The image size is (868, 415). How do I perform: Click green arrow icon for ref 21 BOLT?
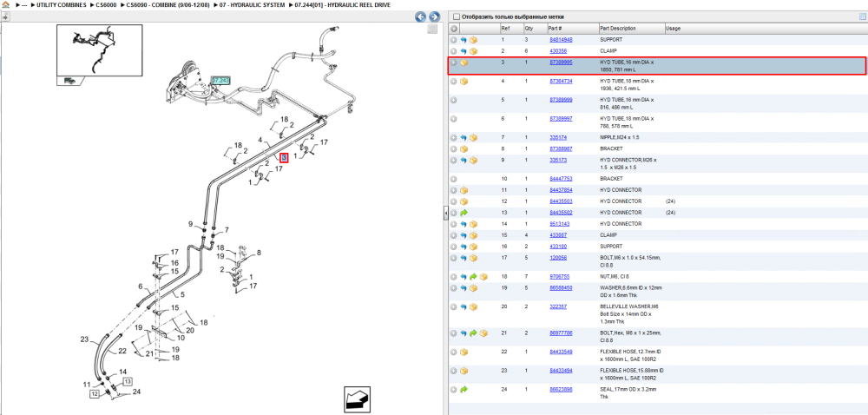[x=474, y=333]
